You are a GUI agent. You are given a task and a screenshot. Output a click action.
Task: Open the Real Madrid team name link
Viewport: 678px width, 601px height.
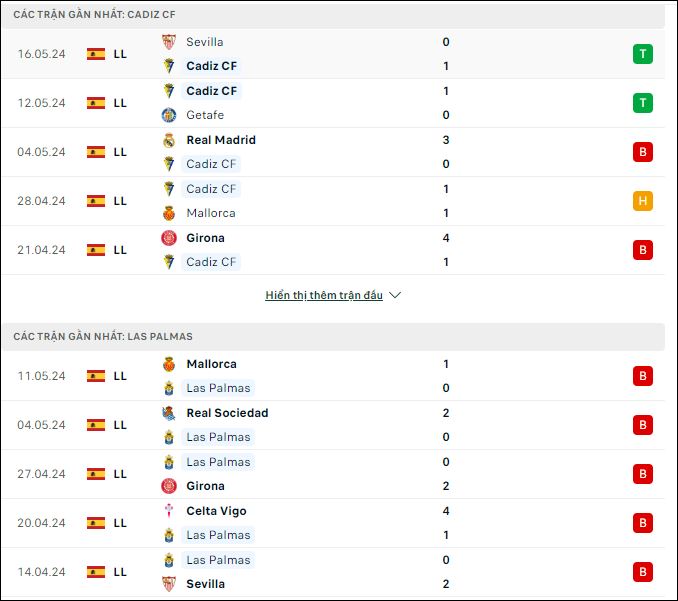[x=221, y=140]
